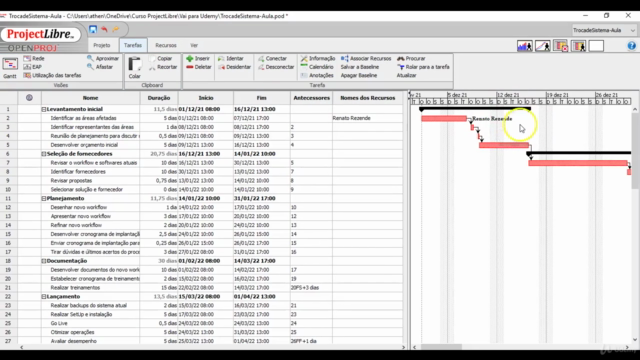Click Identificar as áreas afetadas Gantt bar
Image resolution: width=640 pixels, height=360 pixels.
pyautogui.click(x=444, y=118)
